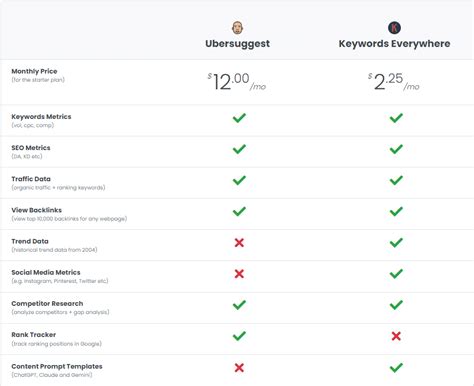This screenshot has height=386, width=474.
Task: Click Keywords Everywhere's View Backlinks checkmark
Action: click(x=396, y=211)
